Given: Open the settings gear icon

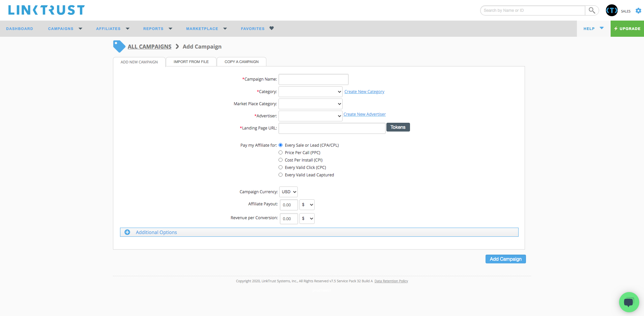Looking at the screenshot, I should point(638,11).
